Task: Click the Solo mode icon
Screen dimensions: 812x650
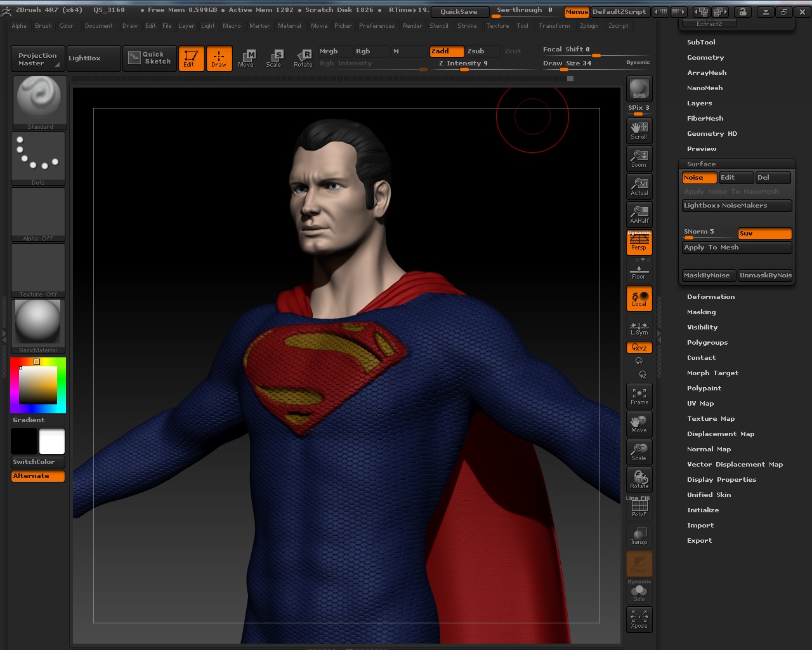Action: point(639,593)
